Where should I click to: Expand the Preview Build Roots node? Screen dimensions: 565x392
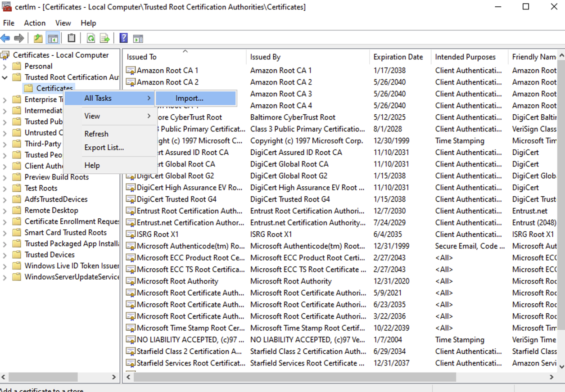pyautogui.click(x=5, y=177)
